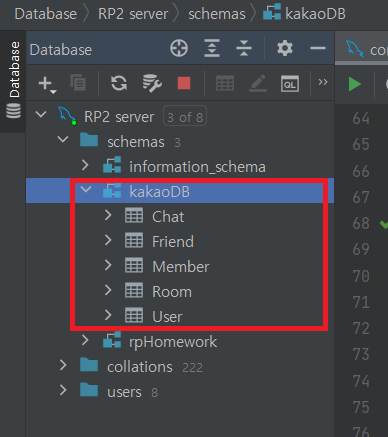Click line number 72 in editor gutter
This screenshot has width=388, height=437.
coord(361,328)
